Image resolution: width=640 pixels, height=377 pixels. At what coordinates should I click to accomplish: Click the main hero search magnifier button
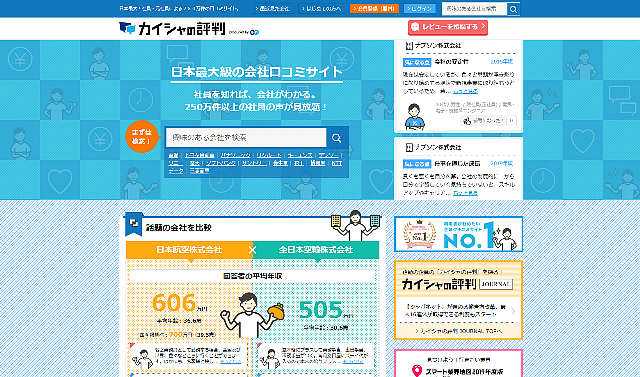click(x=337, y=138)
